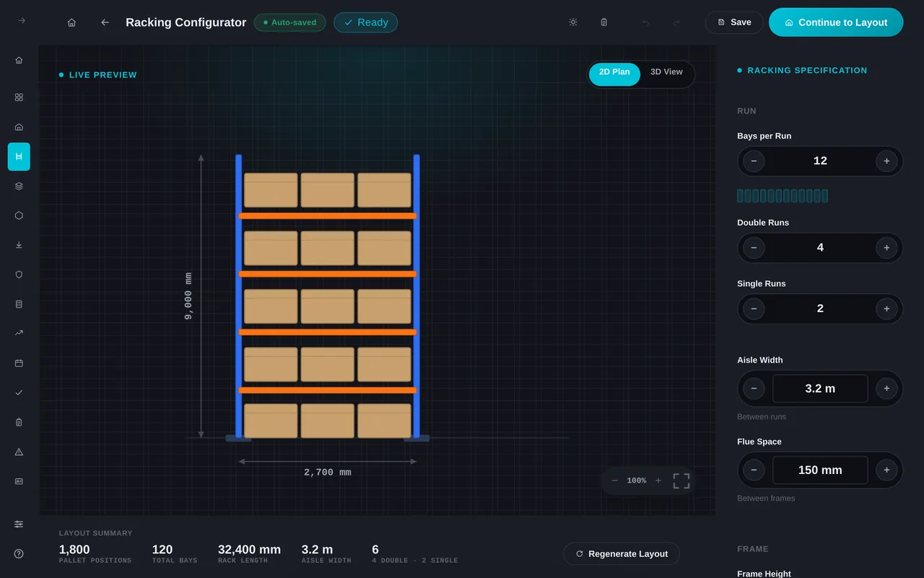Click the bays indicator bar under Bays per Run
Viewport: 924px width, 578px height.
coord(783,196)
